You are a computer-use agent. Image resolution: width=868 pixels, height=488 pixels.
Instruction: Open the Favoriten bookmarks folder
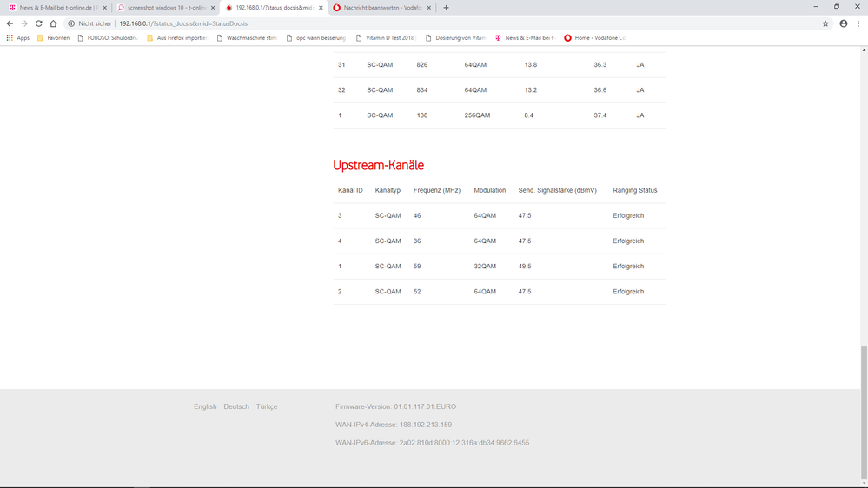53,38
